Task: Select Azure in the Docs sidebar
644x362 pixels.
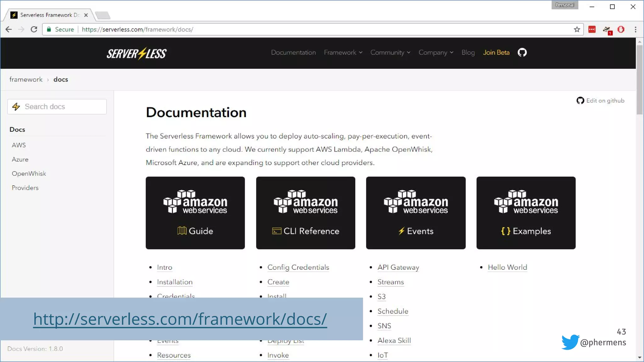Action: click(20, 159)
